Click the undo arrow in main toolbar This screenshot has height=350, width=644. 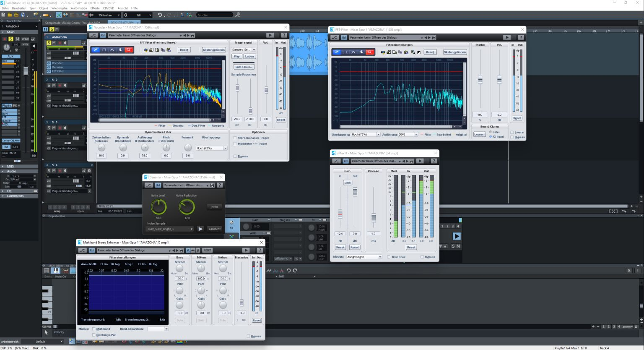[160, 15]
